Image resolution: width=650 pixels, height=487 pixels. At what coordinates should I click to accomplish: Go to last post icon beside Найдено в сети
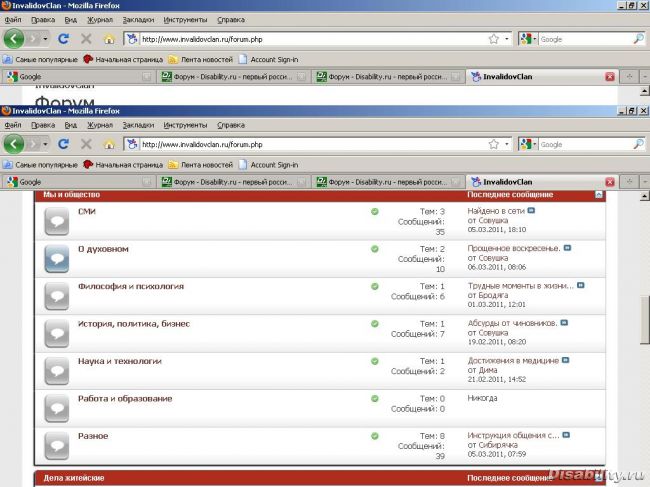532,211
